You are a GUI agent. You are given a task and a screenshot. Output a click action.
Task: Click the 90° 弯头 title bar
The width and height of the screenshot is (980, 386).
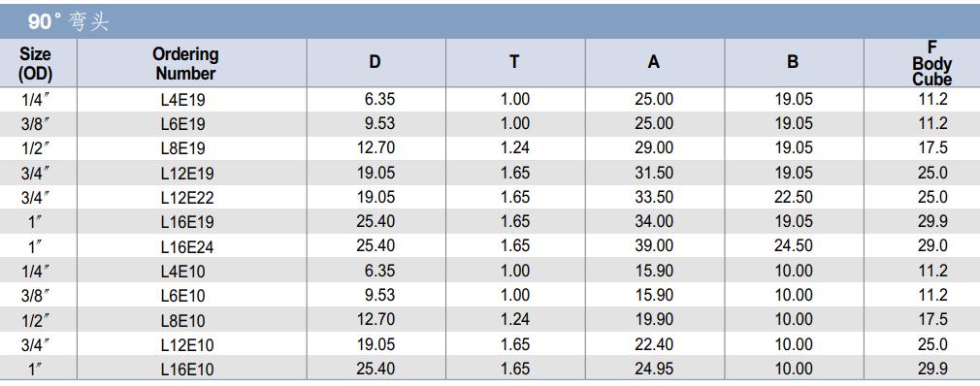(490, 22)
